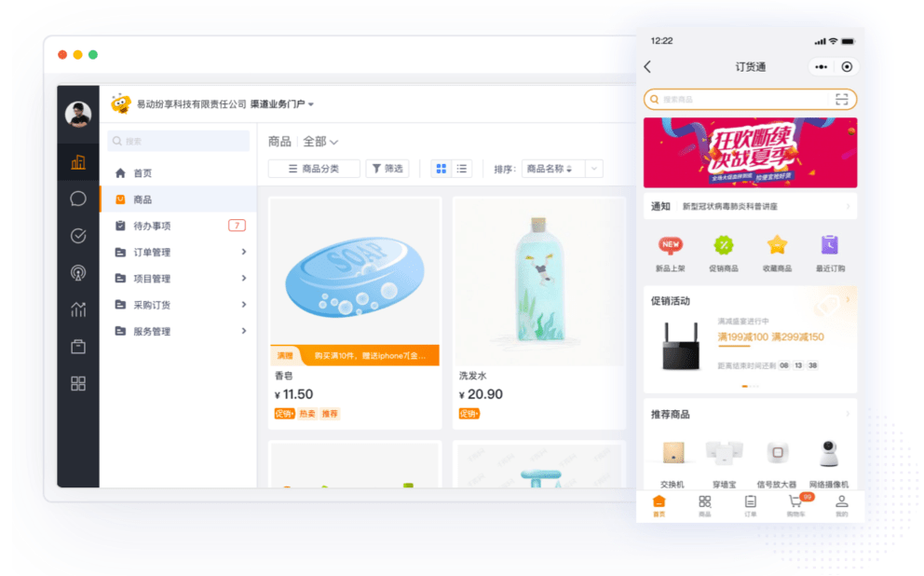Click the desktop search field

point(179,141)
